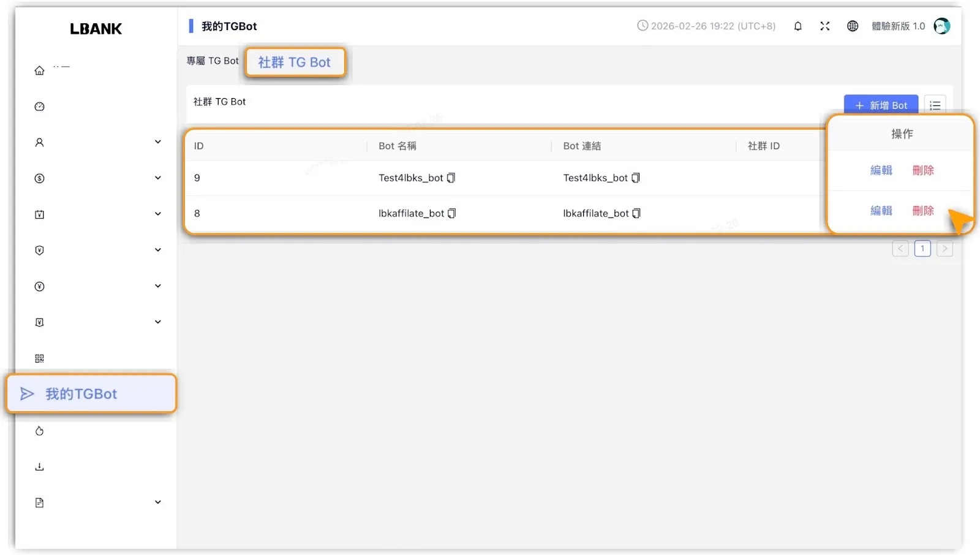Click 刪除 for bot ID 8
Viewport: 980px width, 555px height.
click(922, 211)
